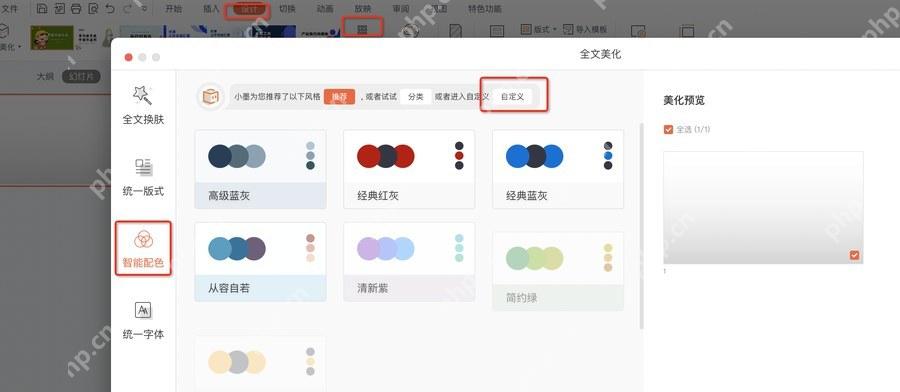Click the color scheme list vertical scrollbar

(x=641, y=226)
